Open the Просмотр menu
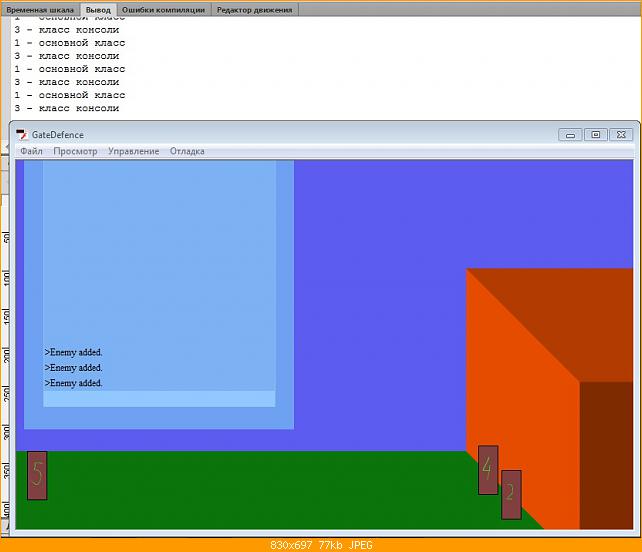642x552 pixels. pos(75,151)
